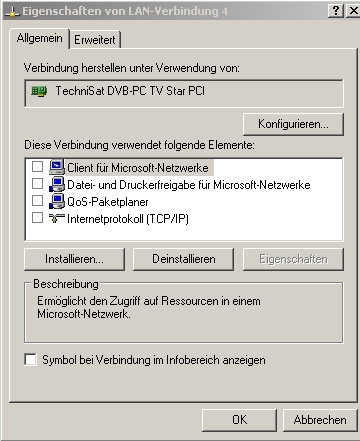360x441 pixels.
Task: Confirm the dialog with OK
Action: [x=240, y=420]
